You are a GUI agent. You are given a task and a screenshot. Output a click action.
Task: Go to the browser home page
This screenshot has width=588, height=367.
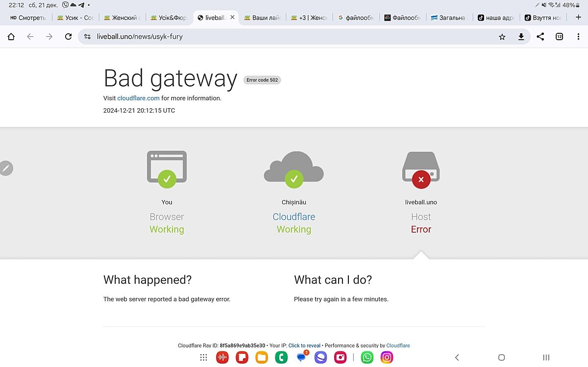pos(11,37)
